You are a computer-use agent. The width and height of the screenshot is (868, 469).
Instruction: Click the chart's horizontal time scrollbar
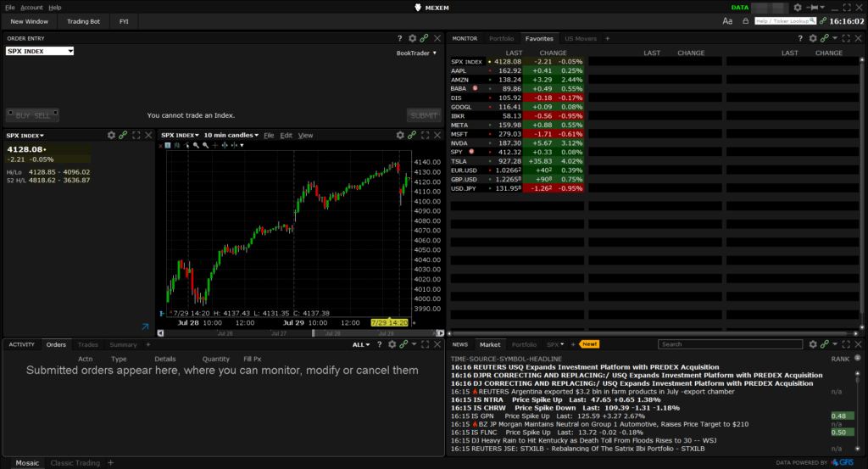point(356,333)
